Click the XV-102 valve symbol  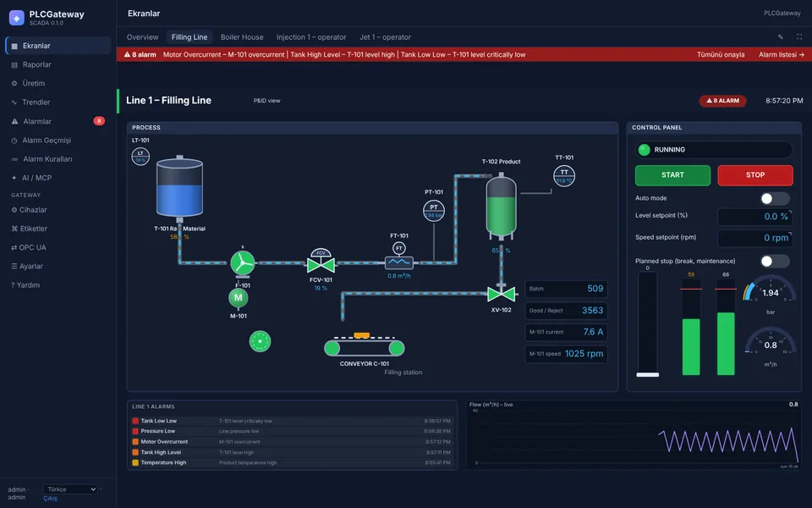501,294
